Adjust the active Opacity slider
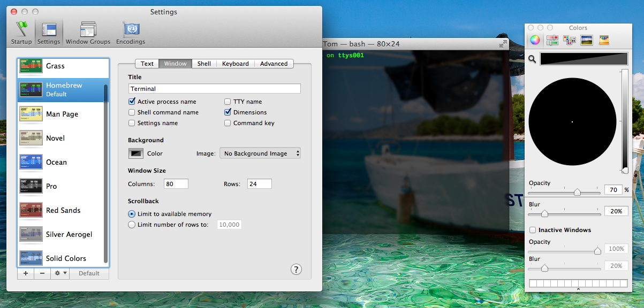This screenshot has height=308, width=644. (564, 191)
